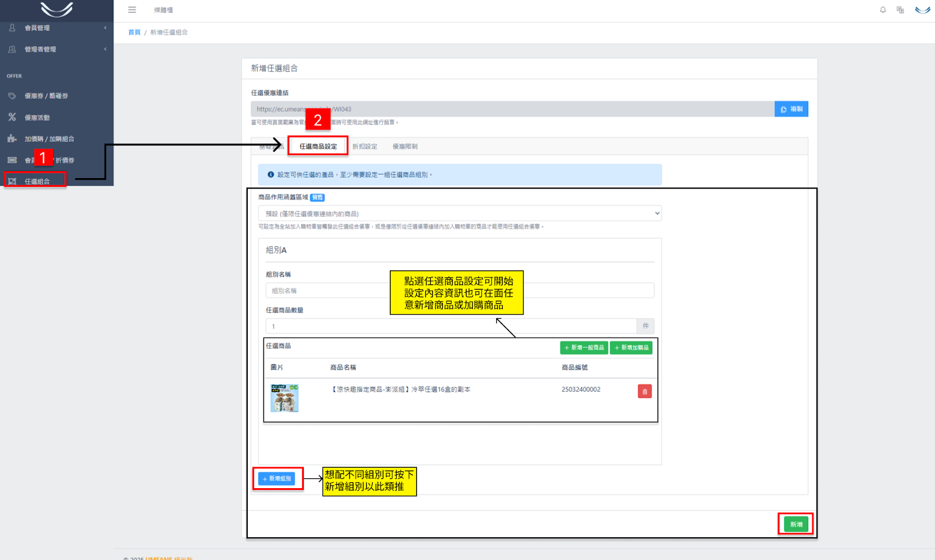Viewport: 935px width, 560px height.
Task: Switch to the 折扣設定 tab
Action: coord(365,147)
